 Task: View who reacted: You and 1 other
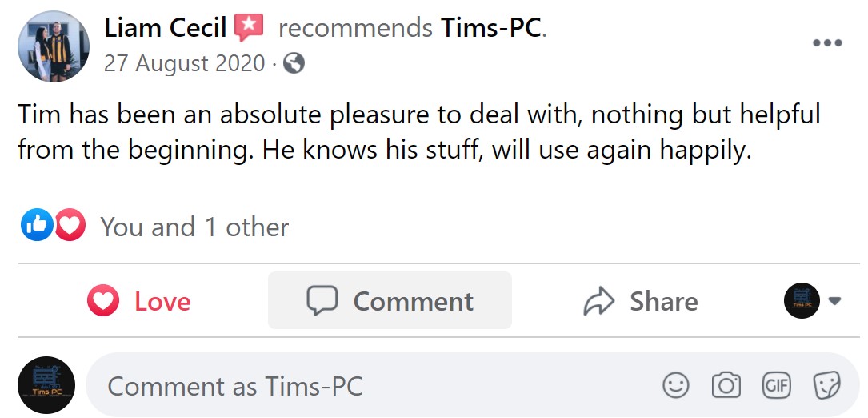[x=194, y=227]
